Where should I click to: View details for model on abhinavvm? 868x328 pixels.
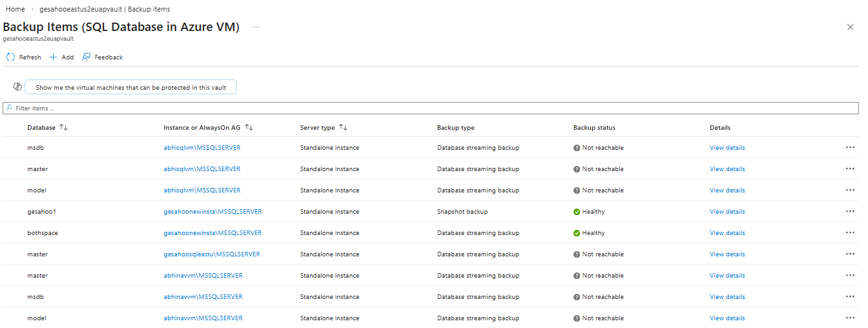(x=727, y=318)
